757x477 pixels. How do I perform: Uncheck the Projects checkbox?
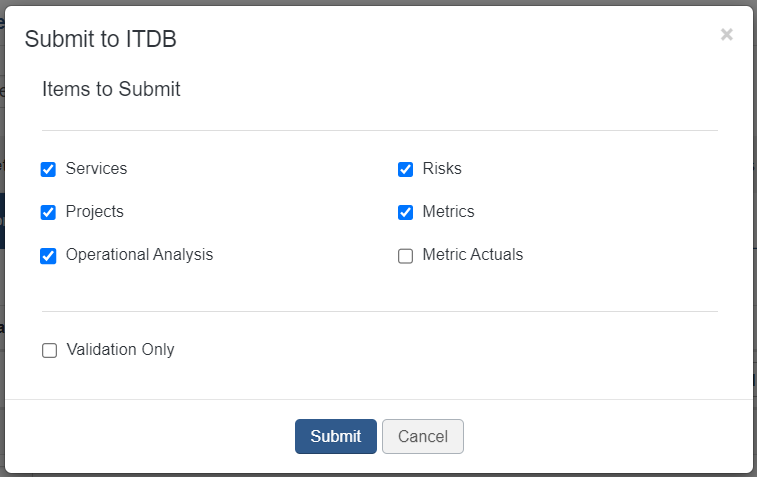(48, 212)
